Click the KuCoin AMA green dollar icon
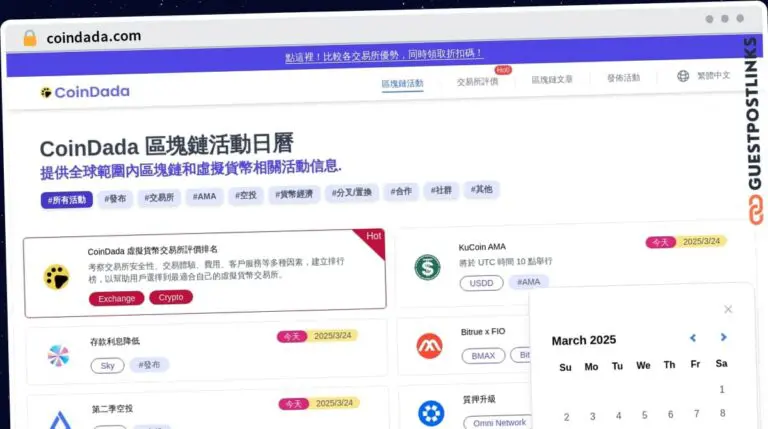The image size is (768, 429). tap(428, 267)
